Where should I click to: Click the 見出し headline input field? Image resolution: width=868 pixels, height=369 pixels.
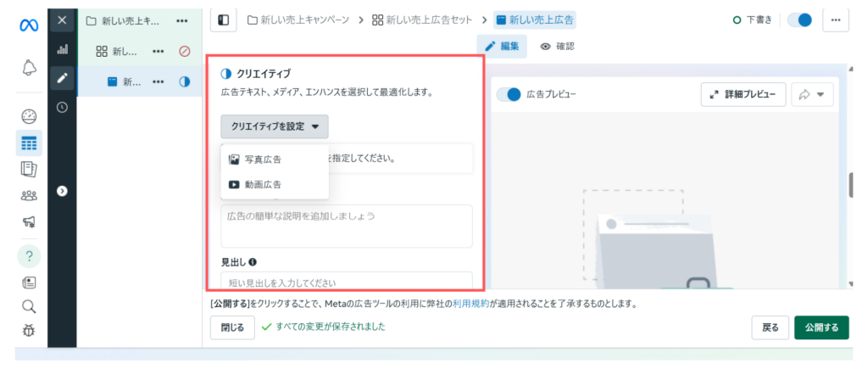point(346,282)
